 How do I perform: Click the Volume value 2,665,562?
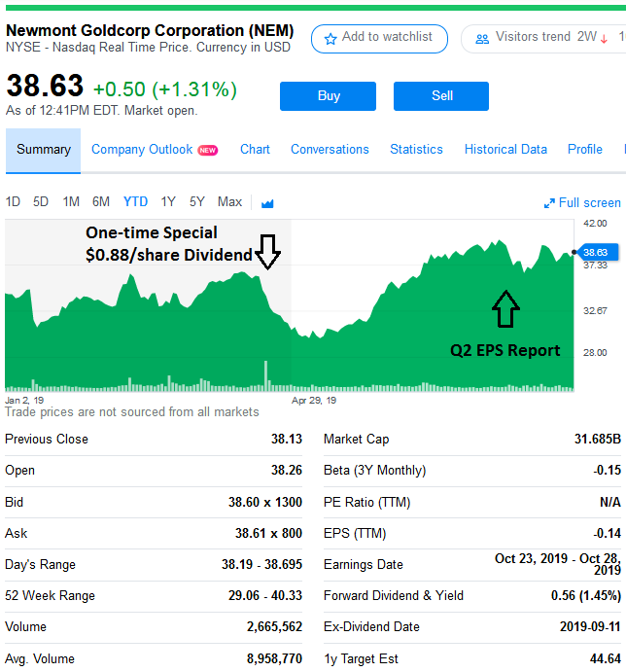point(274,627)
